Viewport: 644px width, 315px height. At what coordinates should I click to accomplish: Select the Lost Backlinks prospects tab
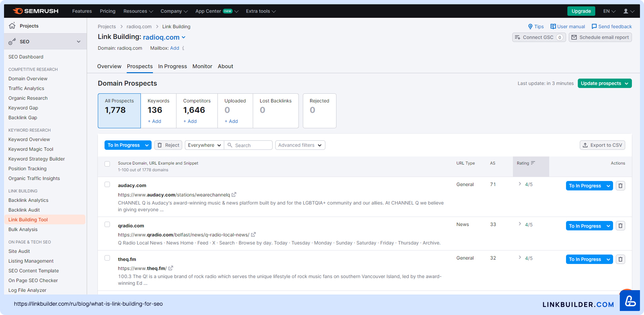tap(276, 111)
